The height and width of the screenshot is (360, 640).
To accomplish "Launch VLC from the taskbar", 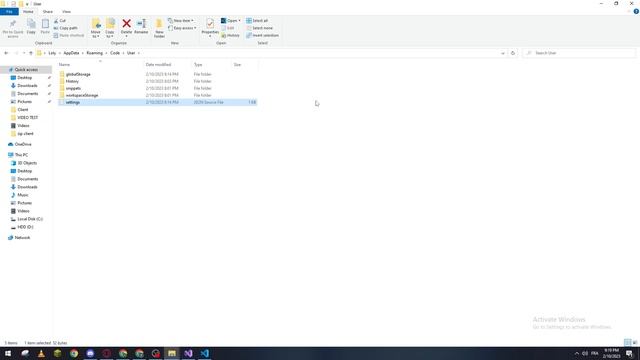I will point(41,353).
